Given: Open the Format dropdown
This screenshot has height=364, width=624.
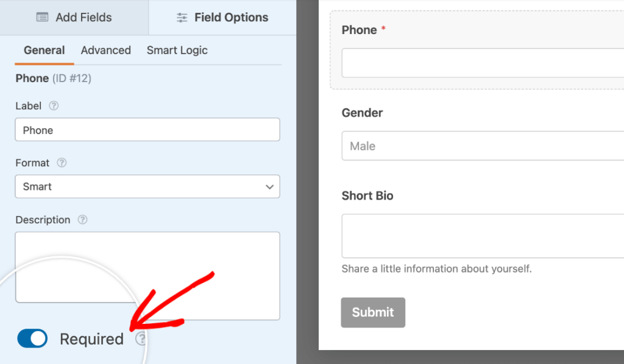Looking at the screenshot, I should click(147, 186).
